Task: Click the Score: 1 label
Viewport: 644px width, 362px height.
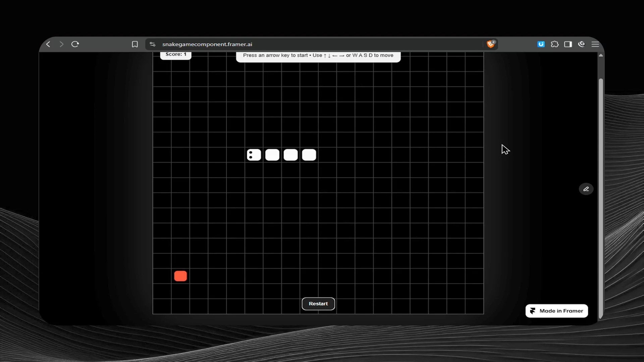Action: click(176, 55)
